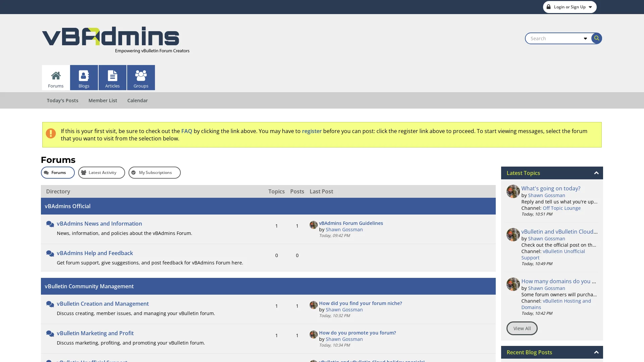Open vBAdmins Help and Feedback forum

click(95, 253)
